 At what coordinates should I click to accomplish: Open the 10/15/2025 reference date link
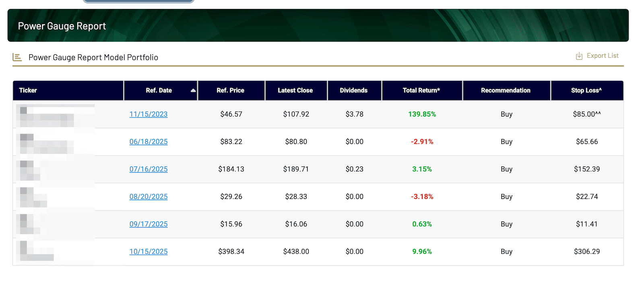pos(149,252)
